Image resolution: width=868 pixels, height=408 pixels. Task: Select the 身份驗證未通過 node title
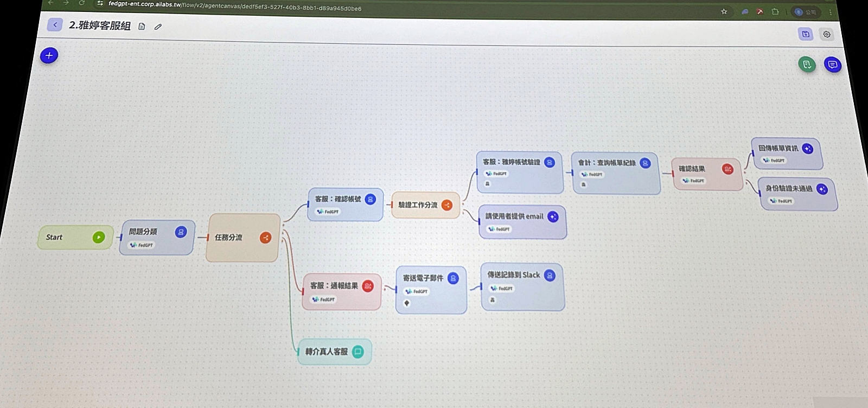[789, 188]
